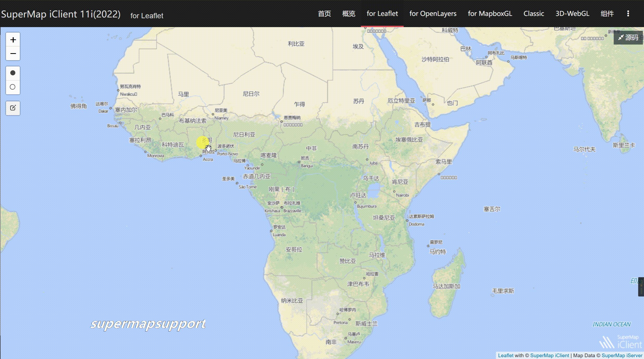644x359 pixels.
Task: Click the 尼日利亚 label on the map
Action: pos(244,135)
